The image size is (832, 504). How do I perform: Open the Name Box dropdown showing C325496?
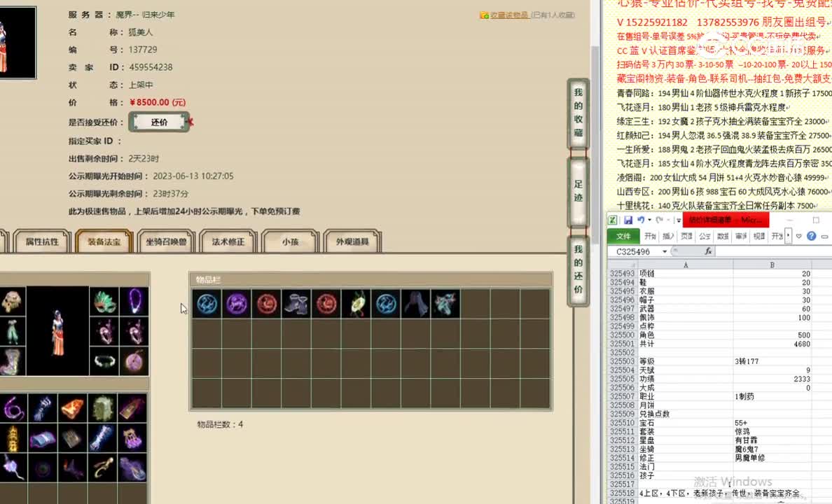pos(664,251)
